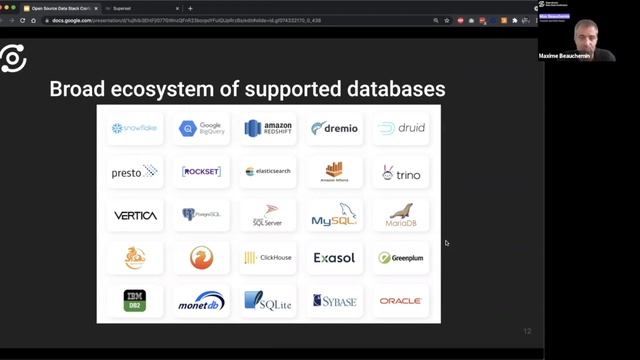
Task: Click the Preset logo at slide top-left
Action: pos(13,58)
